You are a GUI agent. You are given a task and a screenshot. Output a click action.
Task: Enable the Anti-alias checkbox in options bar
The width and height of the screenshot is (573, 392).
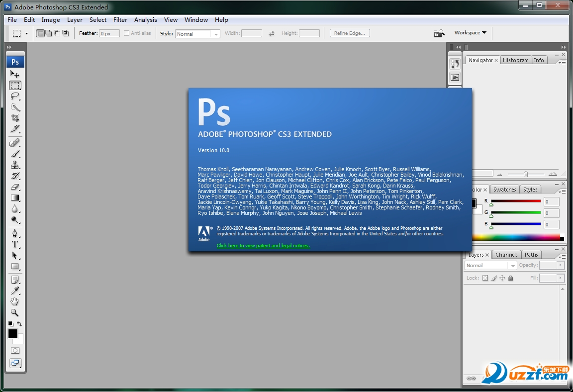coord(127,33)
